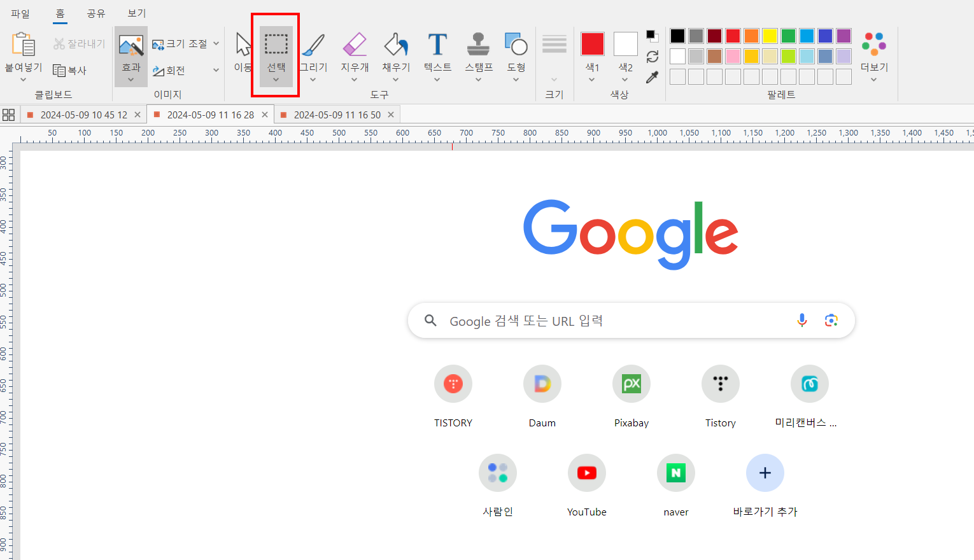The width and height of the screenshot is (974, 560).
Task: Expand the Draw (그리기) dropdown arrow
Action: pyautogui.click(x=313, y=80)
